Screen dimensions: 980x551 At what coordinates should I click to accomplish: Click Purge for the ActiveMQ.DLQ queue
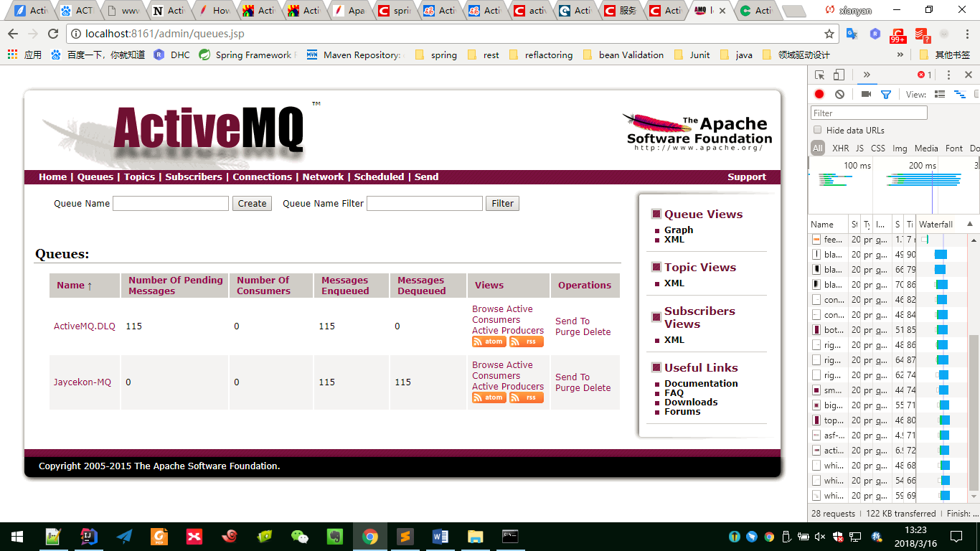point(567,331)
